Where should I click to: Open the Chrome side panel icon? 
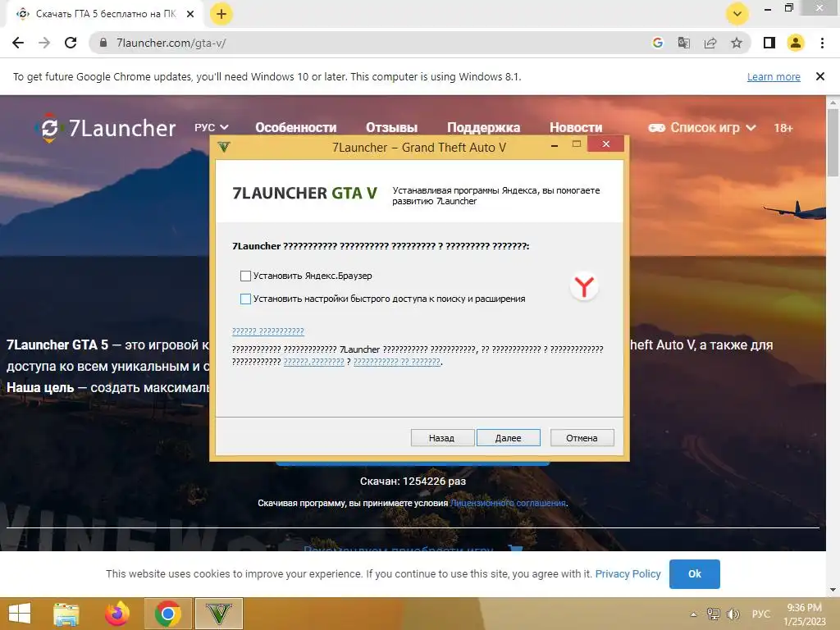coord(769,43)
